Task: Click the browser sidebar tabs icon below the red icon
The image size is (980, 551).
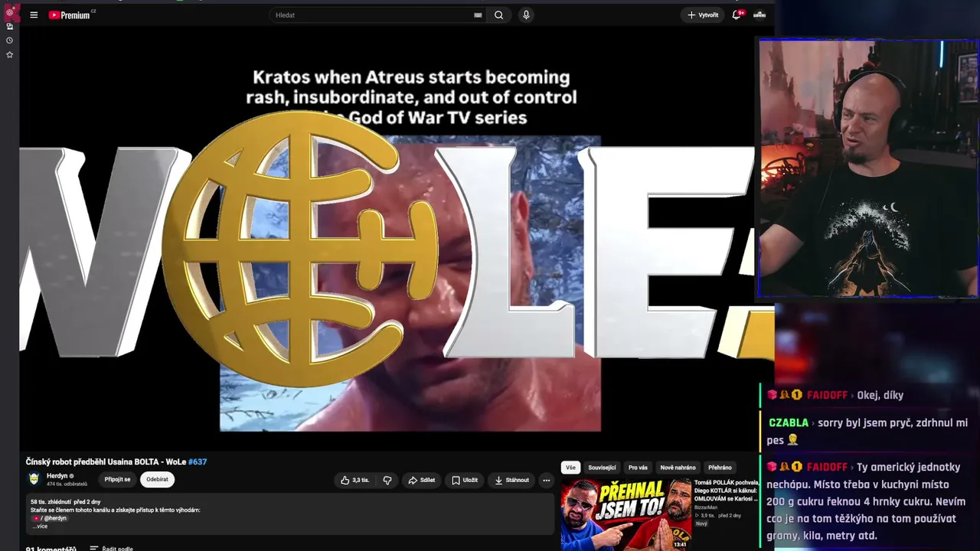Action: pyautogui.click(x=9, y=26)
